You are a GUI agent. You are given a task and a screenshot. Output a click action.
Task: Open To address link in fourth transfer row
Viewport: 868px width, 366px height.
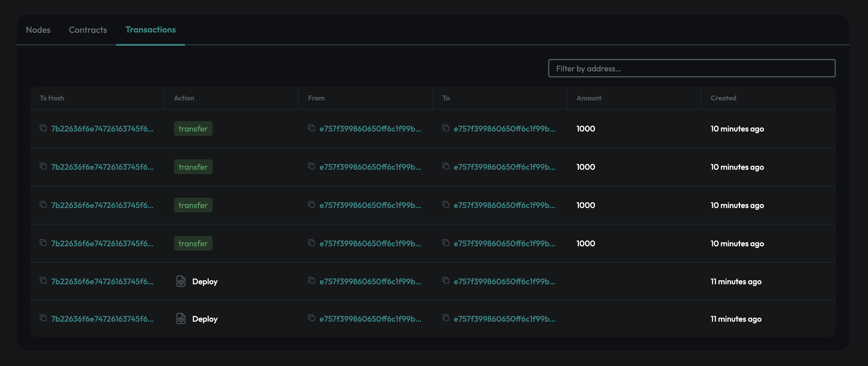[504, 244]
